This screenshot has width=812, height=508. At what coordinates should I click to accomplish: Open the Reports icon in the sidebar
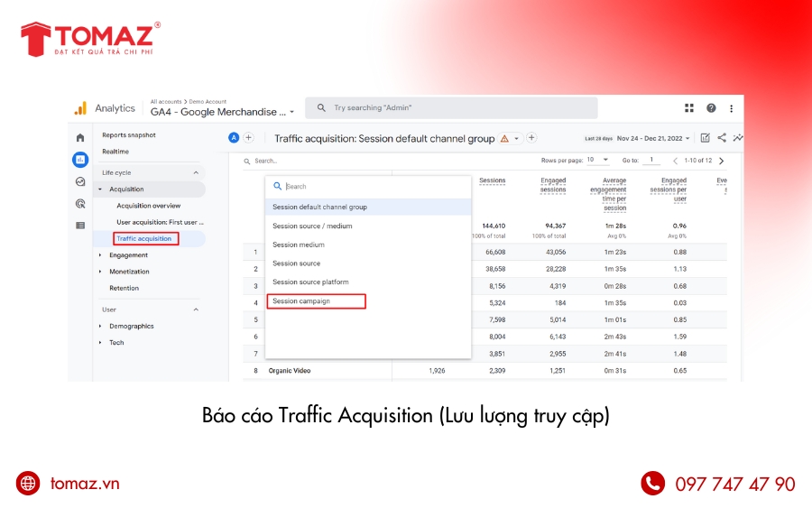[x=80, y=160]
